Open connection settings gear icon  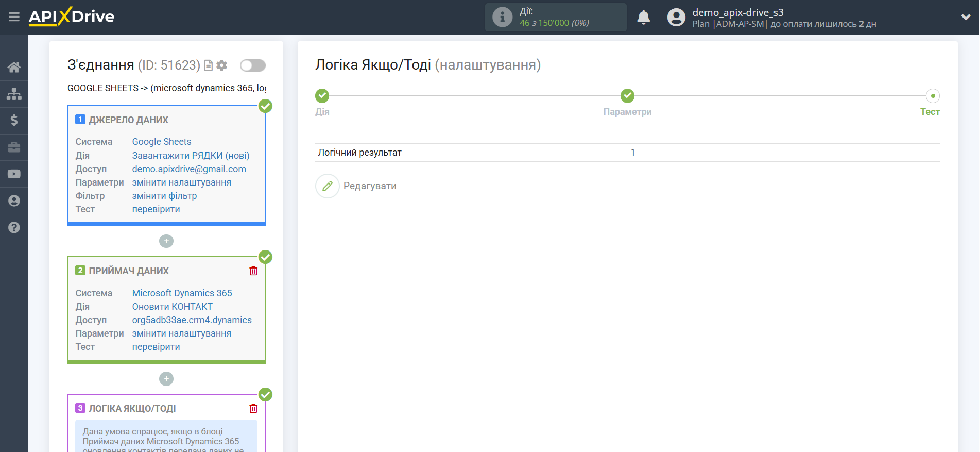[x=222, y=65]
